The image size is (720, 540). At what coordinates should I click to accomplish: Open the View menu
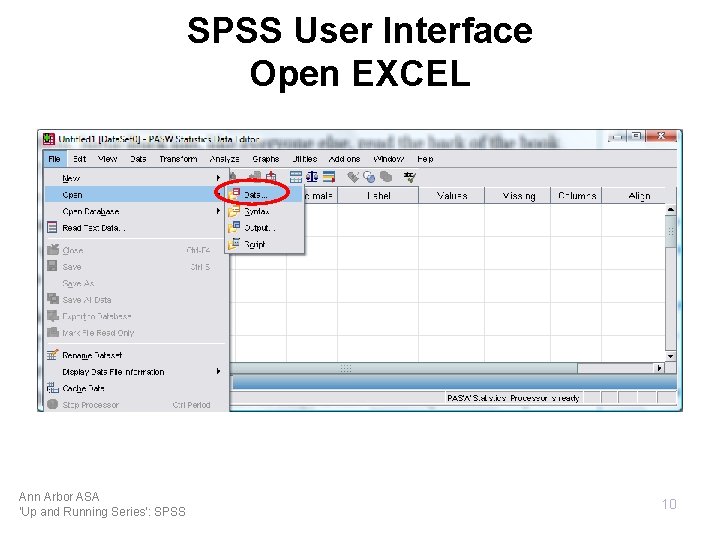(x=107, y=159)
